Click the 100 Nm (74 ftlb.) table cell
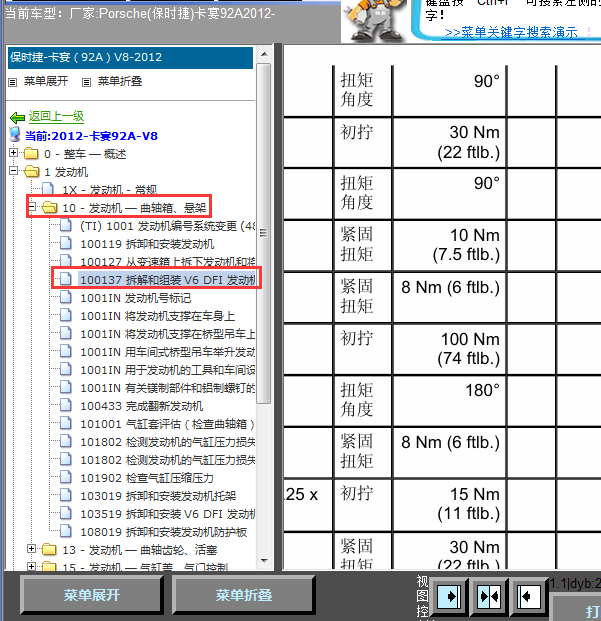This screenshot has width=601, height=621. point(449,349)
